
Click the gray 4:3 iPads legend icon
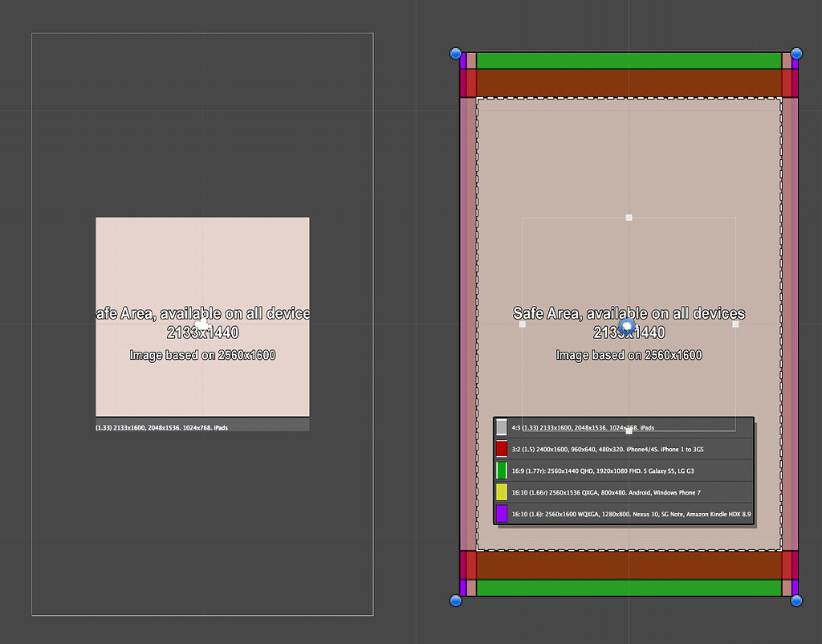coord(502,427)
